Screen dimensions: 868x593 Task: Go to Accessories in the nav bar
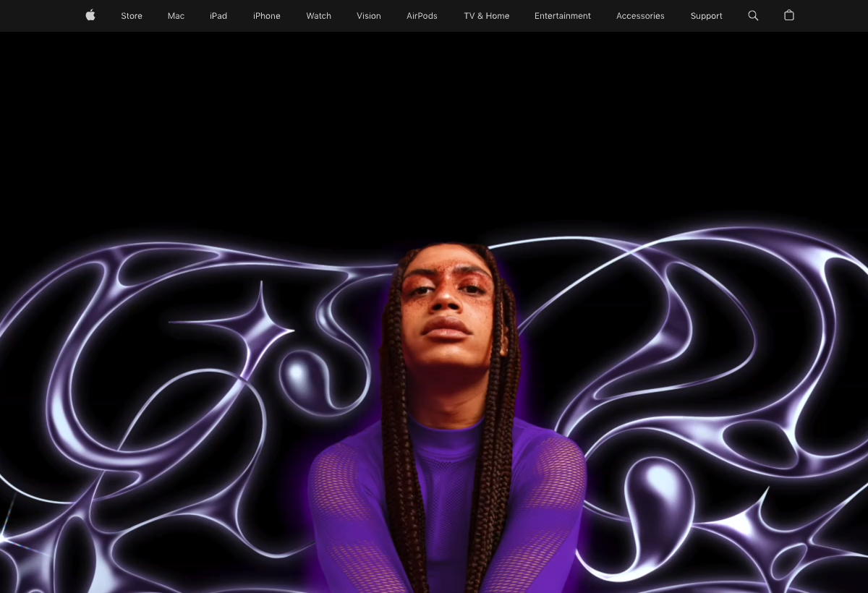tap(640, 16)
